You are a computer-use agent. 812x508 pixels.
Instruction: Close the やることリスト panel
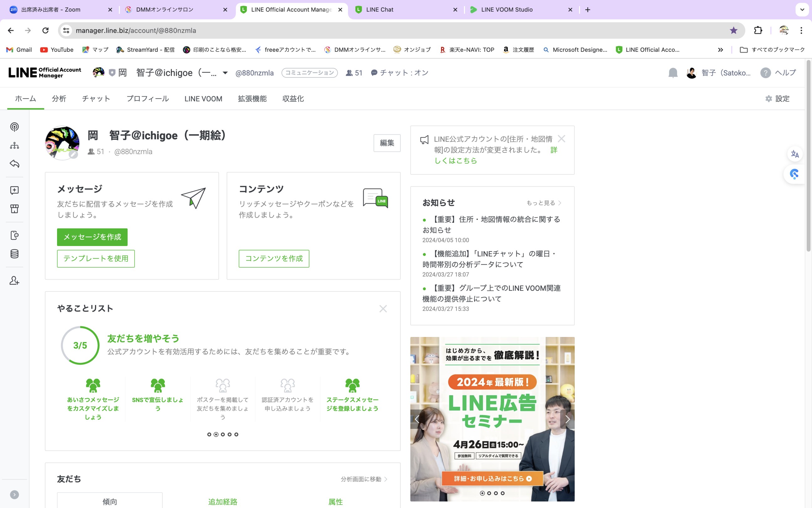pyautogui.click(x=383, y=309)
